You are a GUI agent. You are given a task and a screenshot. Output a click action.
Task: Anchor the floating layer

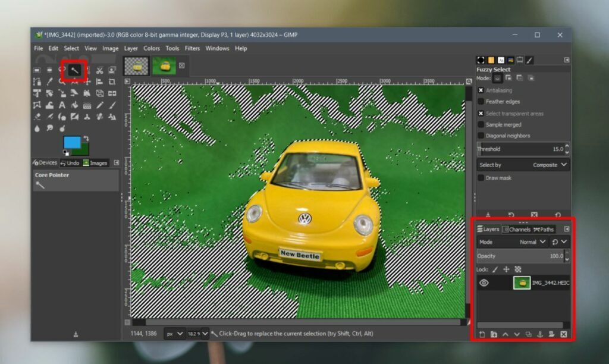(540, 334)
